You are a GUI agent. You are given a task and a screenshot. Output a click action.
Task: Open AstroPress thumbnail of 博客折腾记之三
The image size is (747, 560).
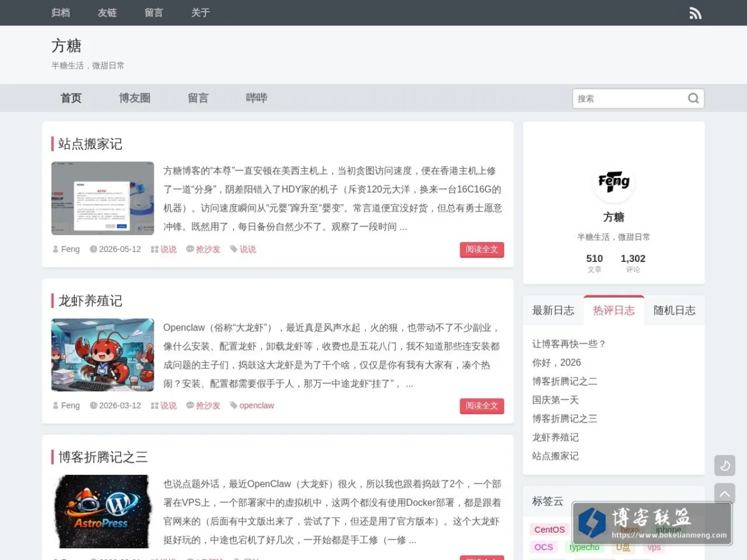103,511
